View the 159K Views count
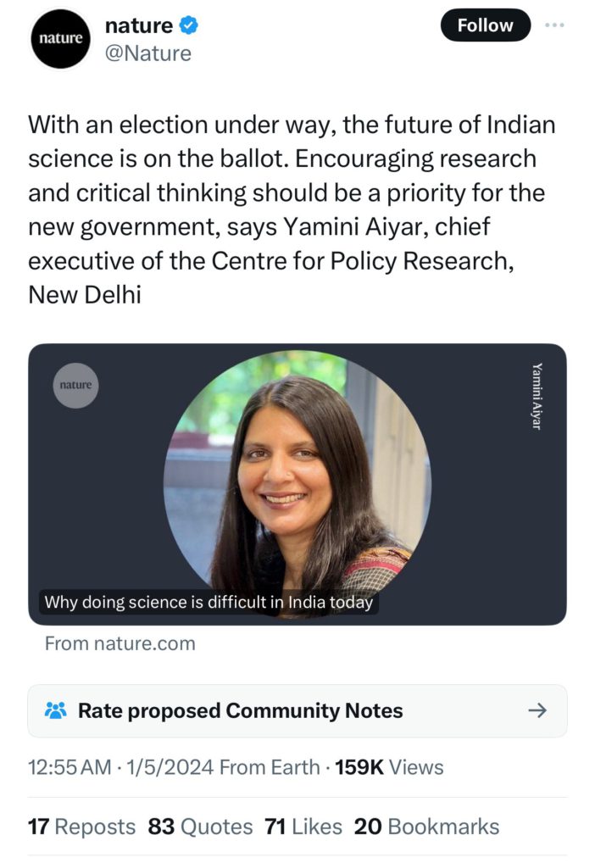595x868 pixels. click(x=389, y=767)
